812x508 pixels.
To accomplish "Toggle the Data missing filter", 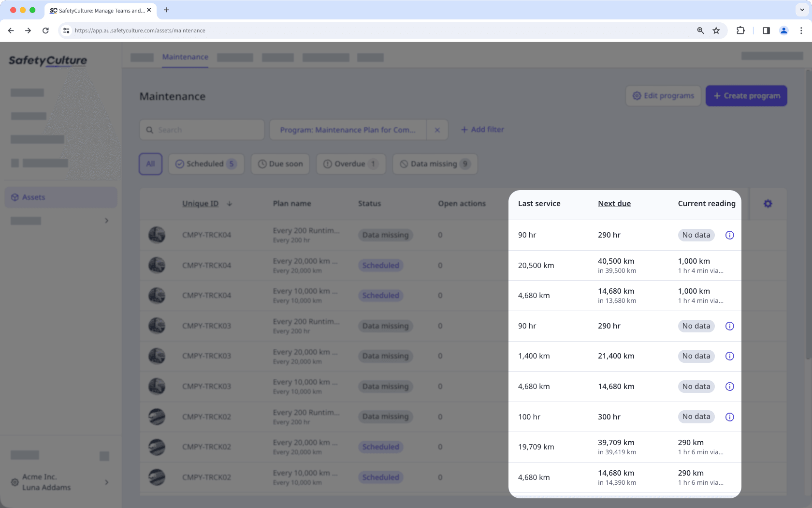I will coord(435,164).
